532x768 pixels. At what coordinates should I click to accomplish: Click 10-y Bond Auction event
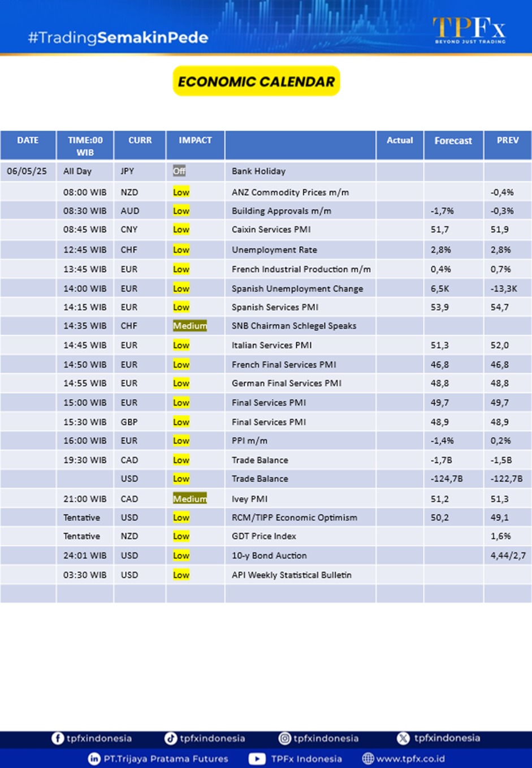269,555
